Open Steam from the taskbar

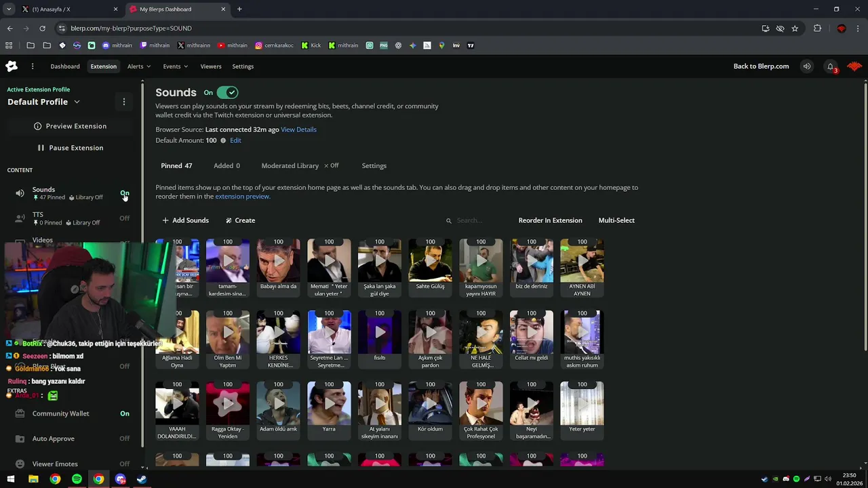pyautogui.click(x=142, y=479)
